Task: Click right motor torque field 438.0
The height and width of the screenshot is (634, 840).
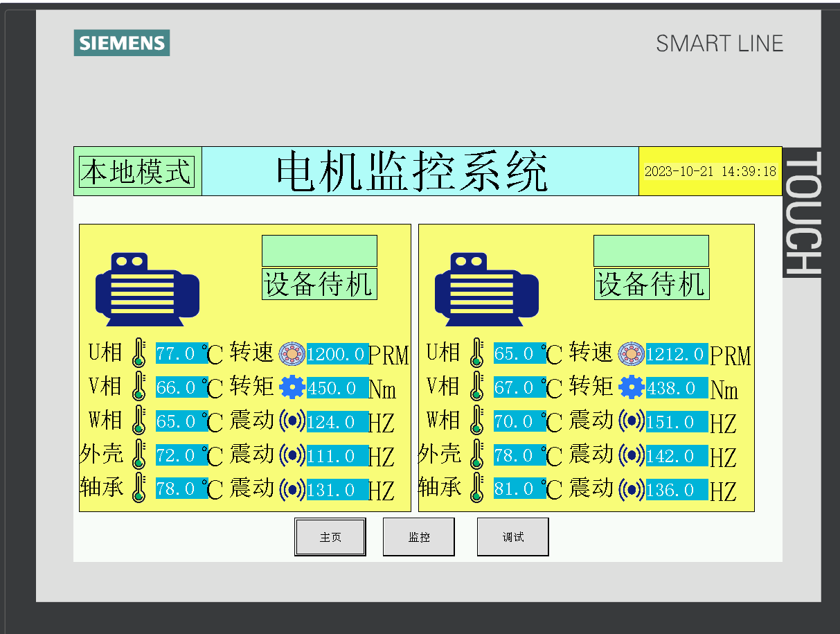Action: tap(676, 388)
